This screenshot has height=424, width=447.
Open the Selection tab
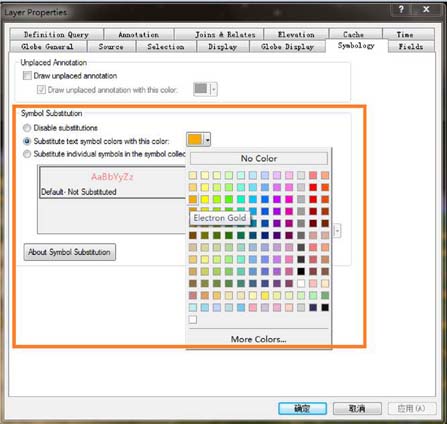(166, 47)
